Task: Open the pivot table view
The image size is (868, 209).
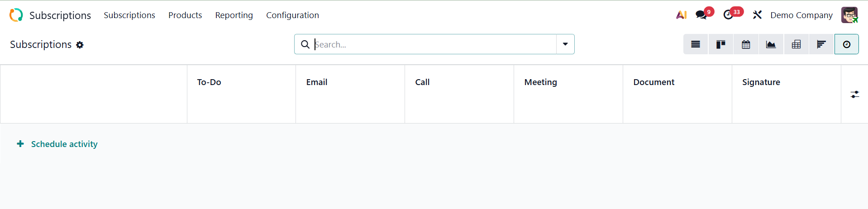Action: pos(796,44)
